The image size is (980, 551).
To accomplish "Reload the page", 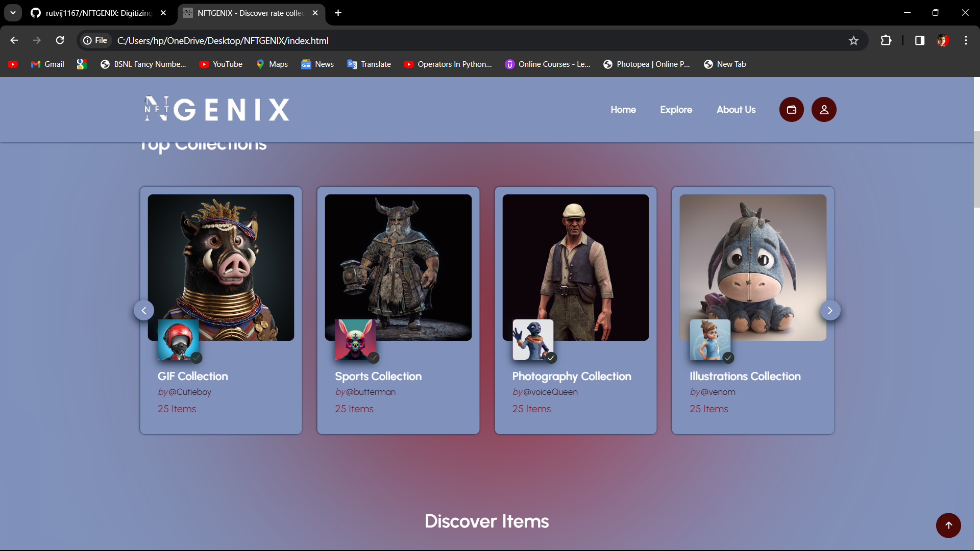I will [60, 41].
